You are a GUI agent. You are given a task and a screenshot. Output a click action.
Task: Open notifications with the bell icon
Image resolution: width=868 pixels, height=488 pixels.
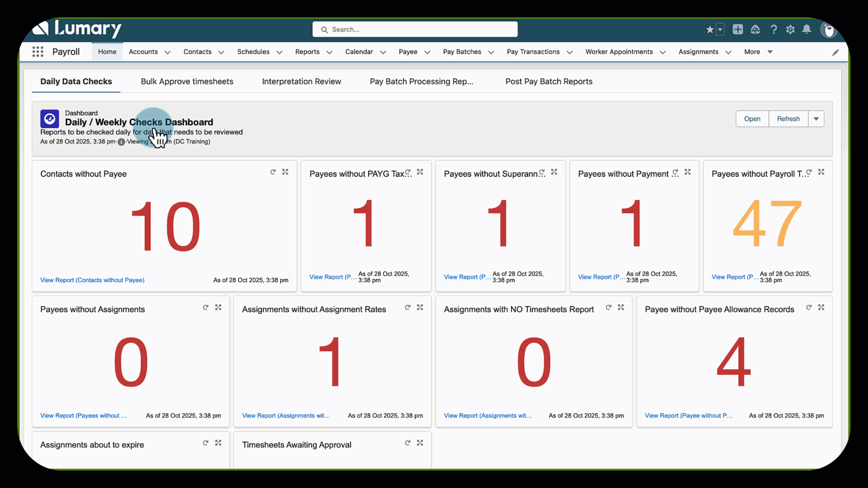pos(807,29)
